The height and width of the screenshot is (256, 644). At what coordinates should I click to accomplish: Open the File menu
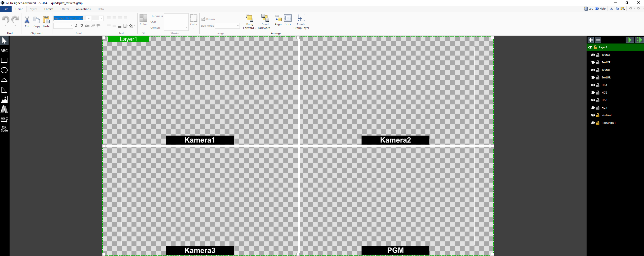click(x=6, y=9)
